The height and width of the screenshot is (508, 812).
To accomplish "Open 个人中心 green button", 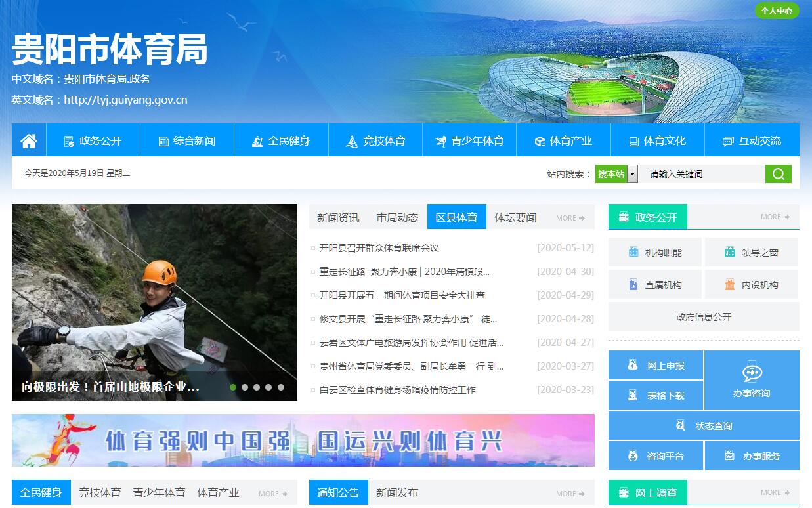I will point(777,11).
